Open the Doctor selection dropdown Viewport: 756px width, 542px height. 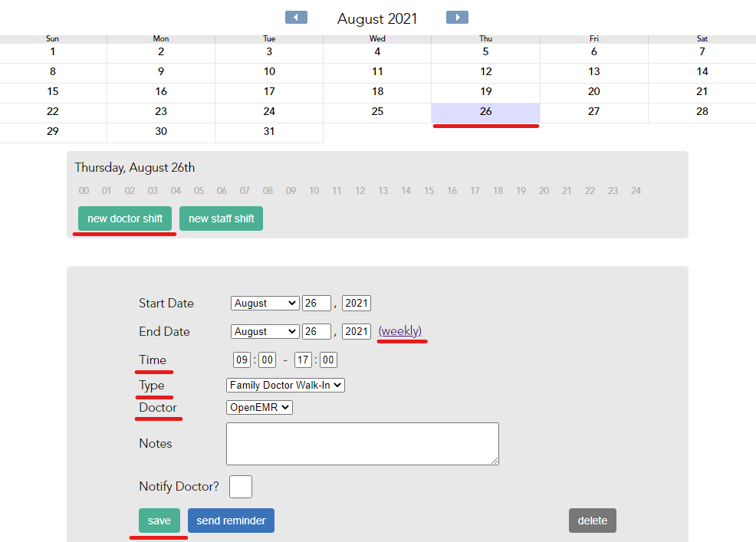click(x=259, y=408)
